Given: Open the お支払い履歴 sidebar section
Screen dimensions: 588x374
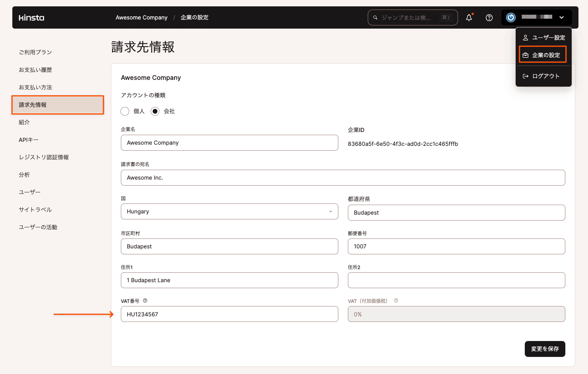Looking at the screenshot, I should tap(36, 70).
